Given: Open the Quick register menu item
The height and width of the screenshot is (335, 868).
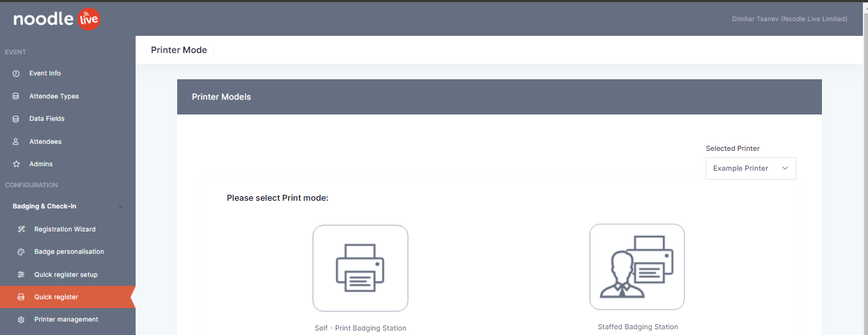Looking at the screenshot, I should (x=56, y=297).
